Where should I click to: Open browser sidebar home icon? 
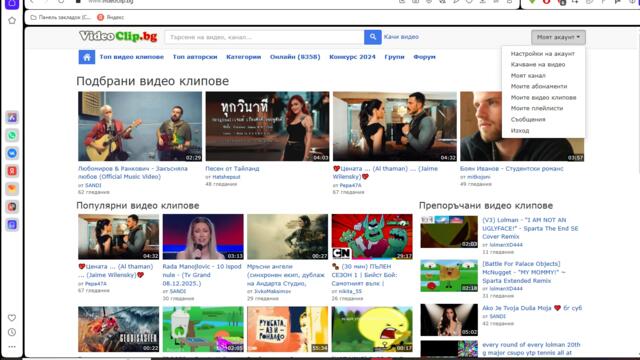click(12, 20)
